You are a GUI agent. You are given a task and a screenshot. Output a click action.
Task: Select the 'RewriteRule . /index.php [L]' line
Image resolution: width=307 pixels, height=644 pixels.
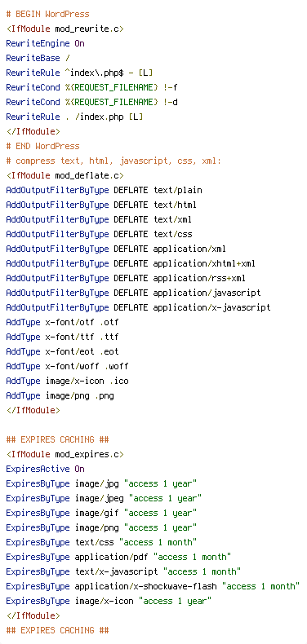click(x=74, y=117)
